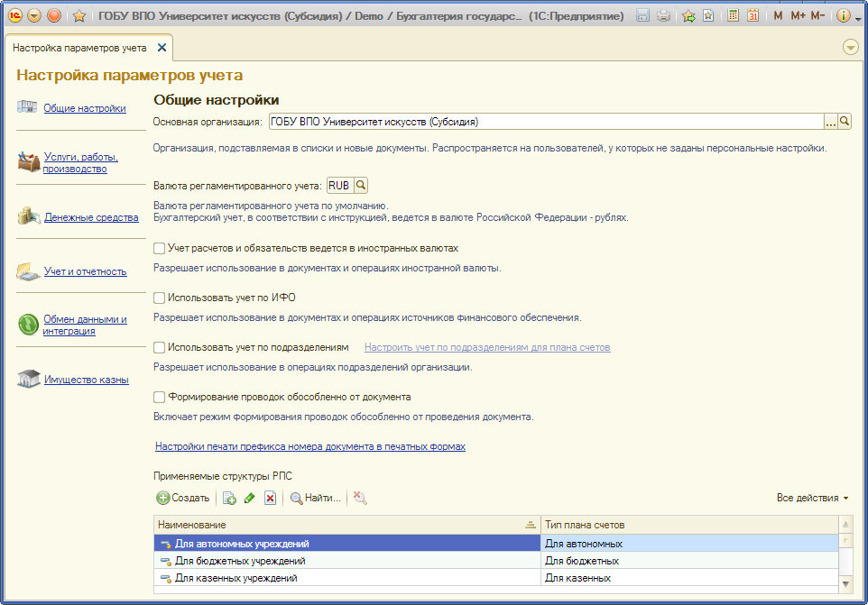Open Обмен данными и интеграция section
This screenshot has width=868, height=605.
85,325
